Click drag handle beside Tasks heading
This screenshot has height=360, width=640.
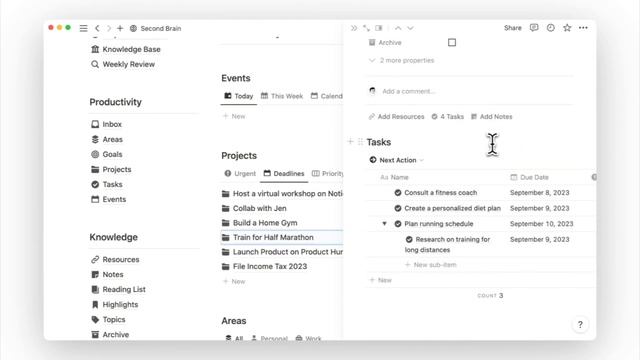point(360,142)
